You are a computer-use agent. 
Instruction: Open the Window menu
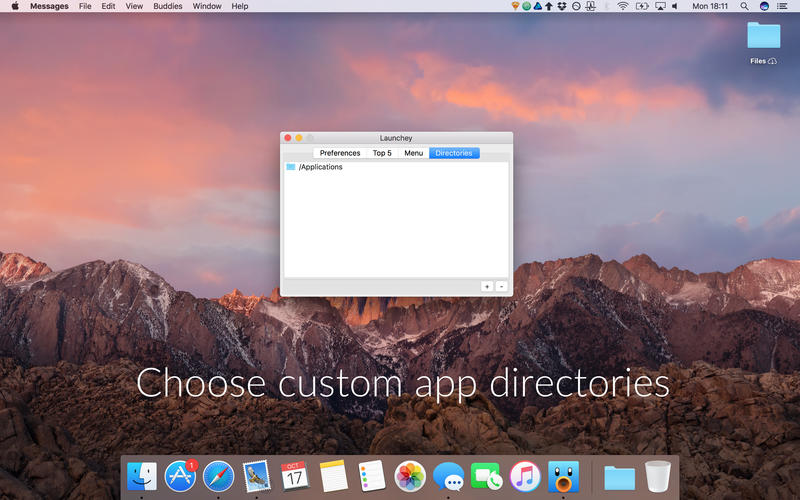207,6
